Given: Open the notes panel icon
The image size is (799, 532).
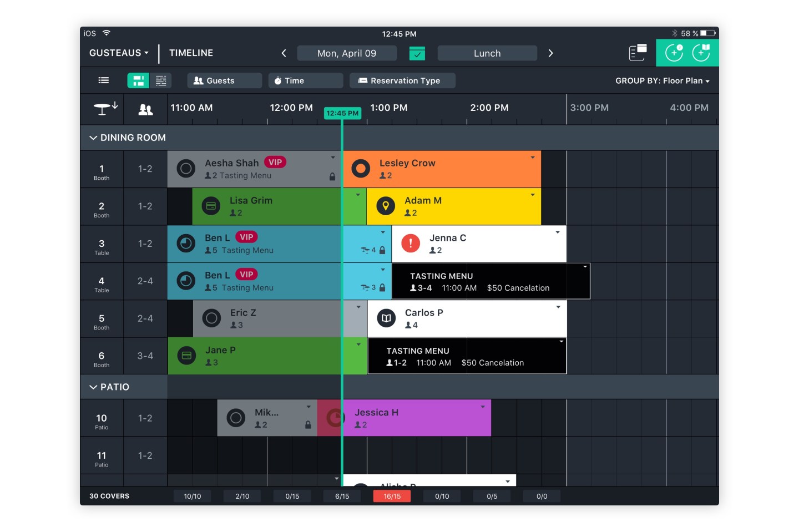Looking at the screenshot, I should [x=638, y=53].
